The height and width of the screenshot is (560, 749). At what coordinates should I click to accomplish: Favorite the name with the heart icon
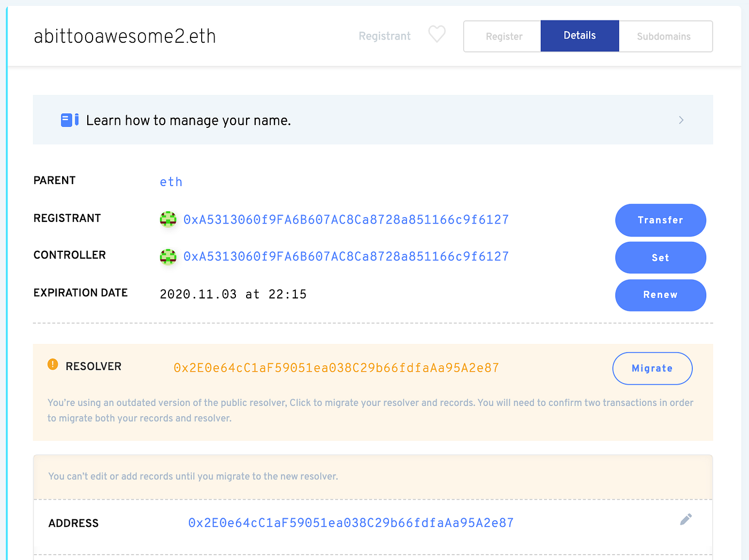click(437, 35)
